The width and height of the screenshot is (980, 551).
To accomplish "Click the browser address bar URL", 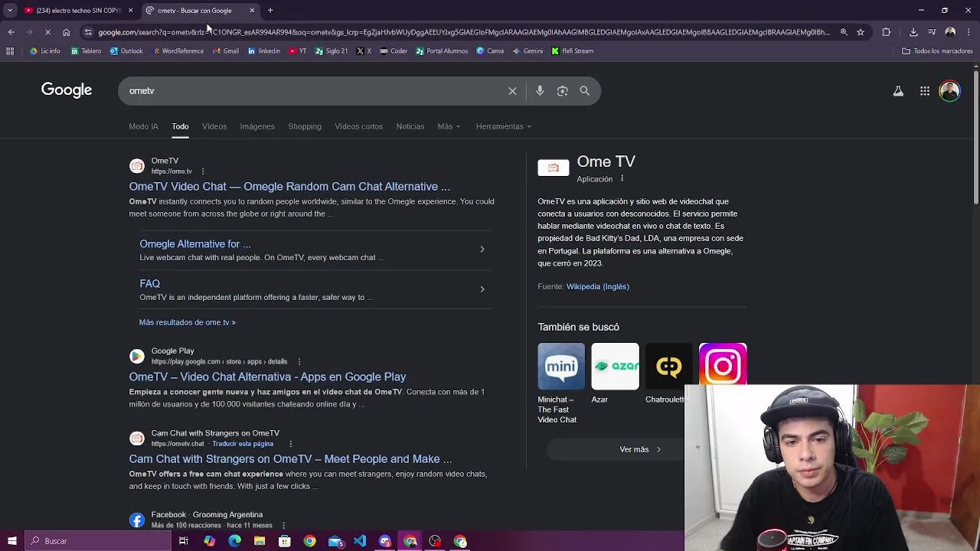I will 463,32.
